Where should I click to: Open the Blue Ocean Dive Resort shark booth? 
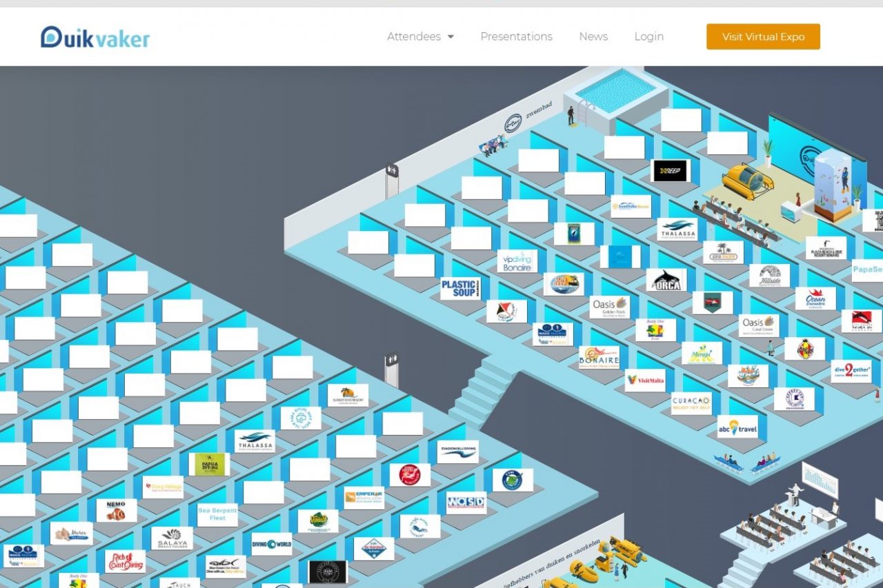226,566
